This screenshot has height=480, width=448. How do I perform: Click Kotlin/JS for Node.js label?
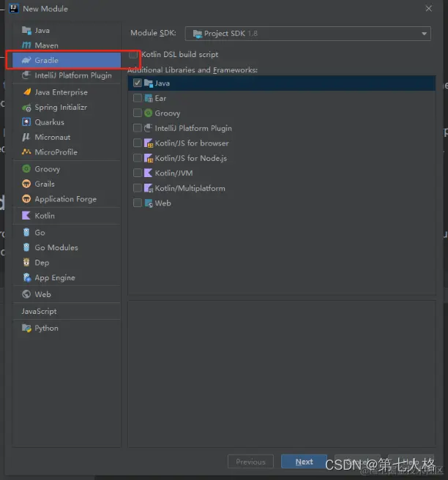click(191, 158)
